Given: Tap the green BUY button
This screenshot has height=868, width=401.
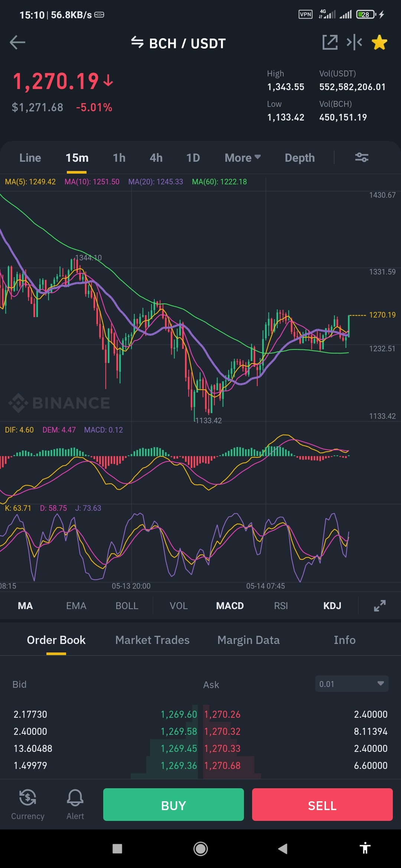Looking at the screenshot, I should click(x=173, y=805).
